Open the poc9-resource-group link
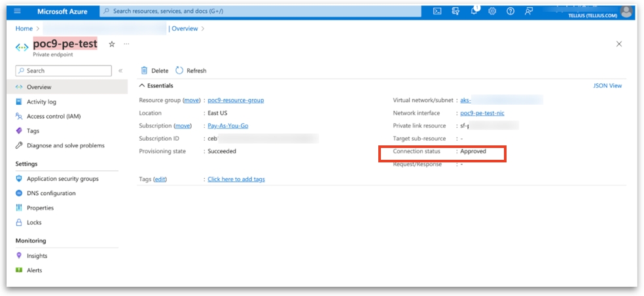This screenshot has height=296, width=644. pos(236,100)
